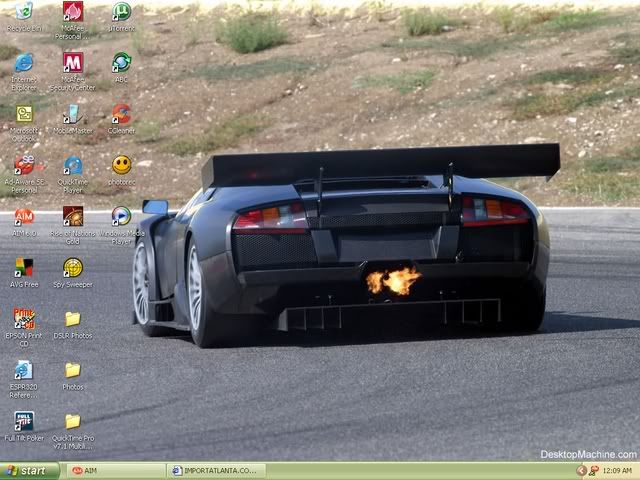Expand hidden system tray icons
640x480 pixels.
582,470
